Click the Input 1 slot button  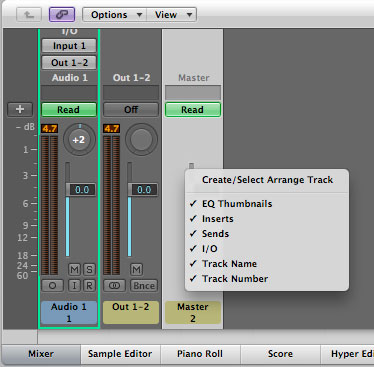point(69,46)
